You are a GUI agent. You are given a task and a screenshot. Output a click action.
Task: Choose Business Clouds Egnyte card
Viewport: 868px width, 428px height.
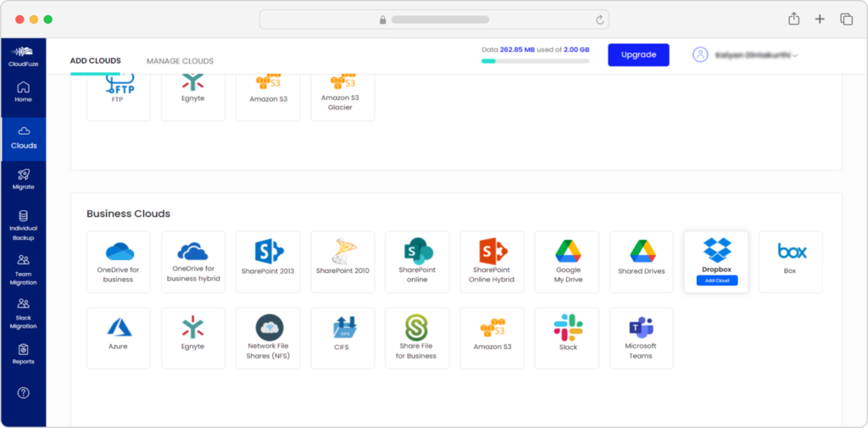coord(193,338)
